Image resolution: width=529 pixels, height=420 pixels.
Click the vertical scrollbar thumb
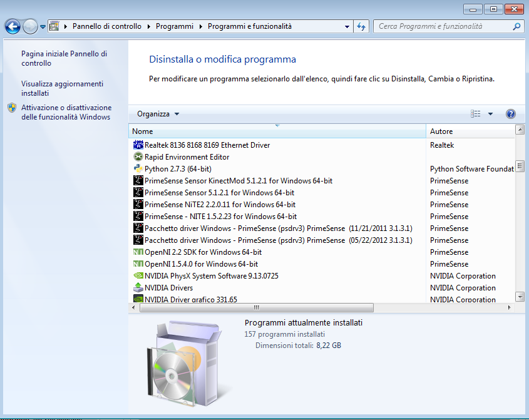(x=520, y=166)
